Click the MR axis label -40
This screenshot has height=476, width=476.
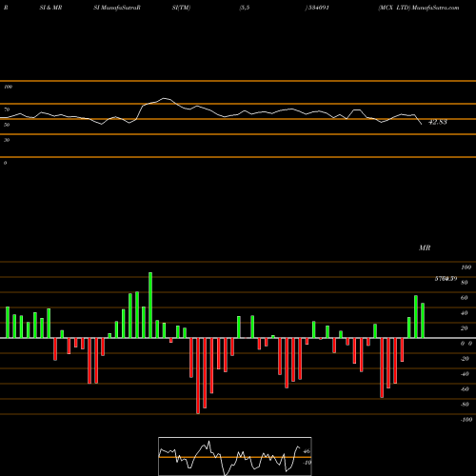point(465,374)
